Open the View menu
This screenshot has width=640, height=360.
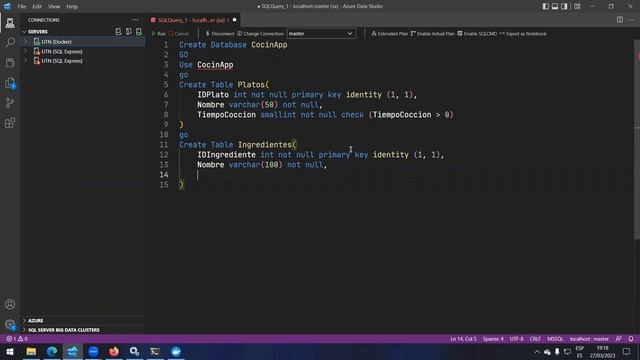54,7
